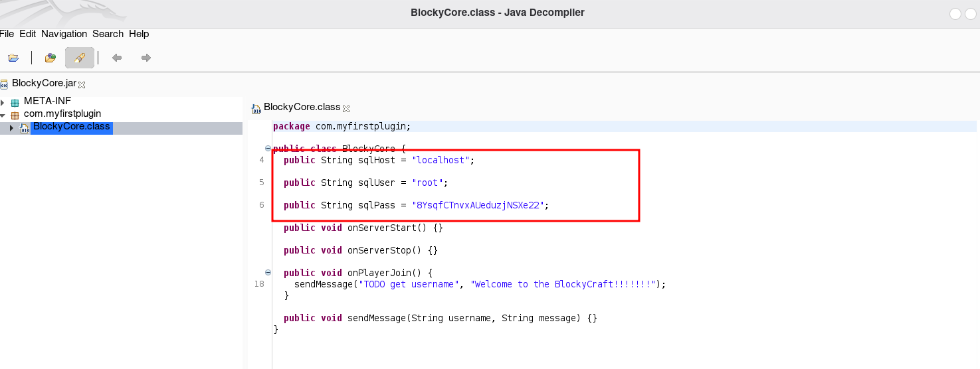Go forward with the right arrow icon
This screenshot has width=980, height=369.
click(146, 58)
